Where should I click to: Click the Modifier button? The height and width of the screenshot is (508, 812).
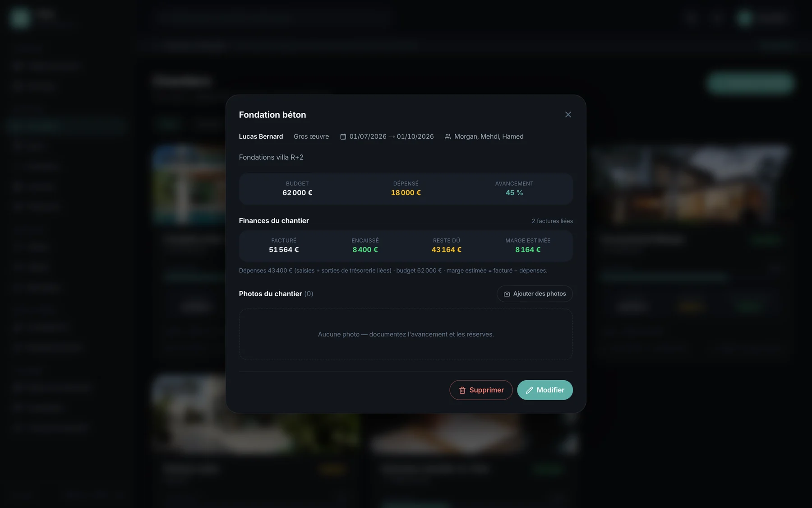pyautogui.click(x=545, y=390)
